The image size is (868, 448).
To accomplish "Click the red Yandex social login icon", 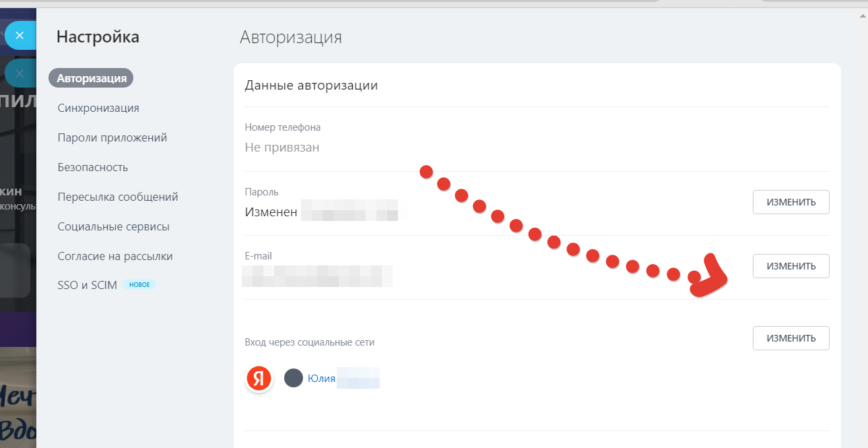I will tap(259, 379).
